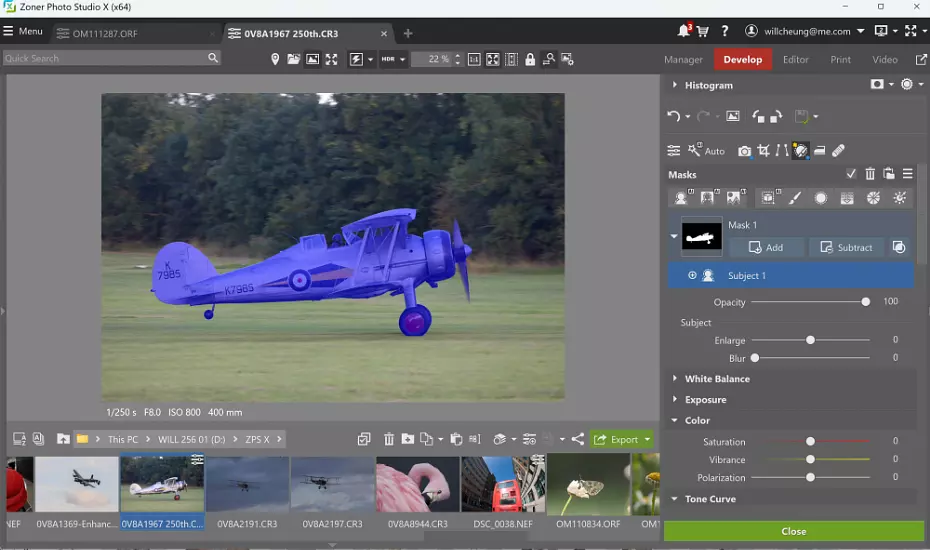Expand the Exposure section
Viewport: 930px width, 550px height.
(x=674, y=399)
